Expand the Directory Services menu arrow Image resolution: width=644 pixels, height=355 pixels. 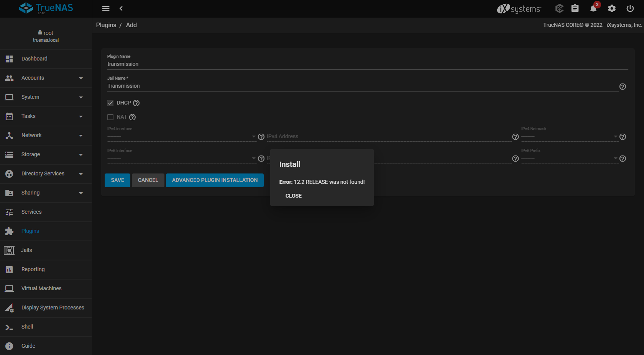(x=81, y=174)
